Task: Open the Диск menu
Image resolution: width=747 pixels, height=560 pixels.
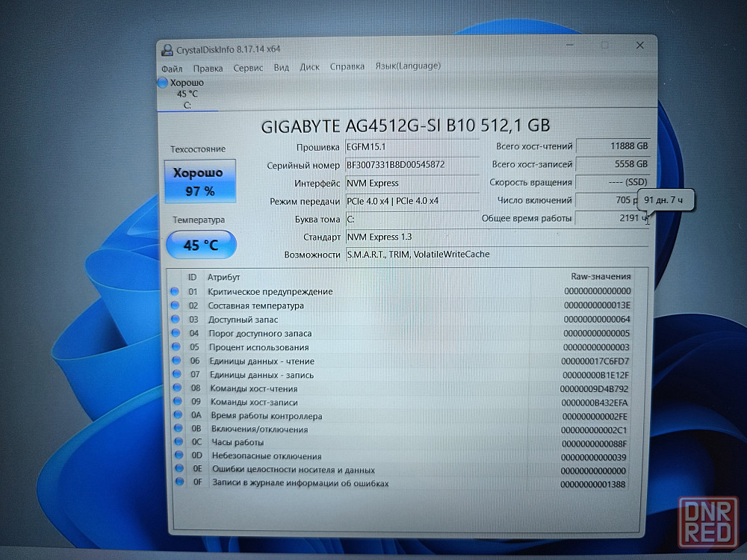Action: (x=310, y=66)
